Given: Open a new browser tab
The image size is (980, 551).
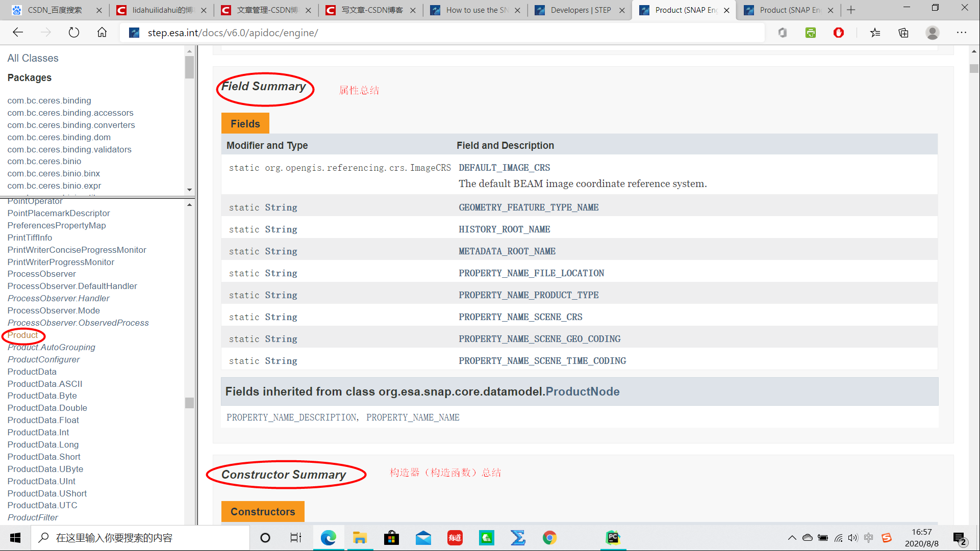Looking at the screenshot, I should tap(851, 10).
